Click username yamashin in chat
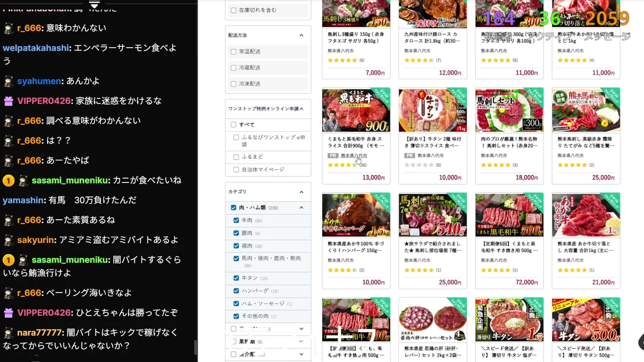Viewport: 644px width, 362px height. coord(24,200)
